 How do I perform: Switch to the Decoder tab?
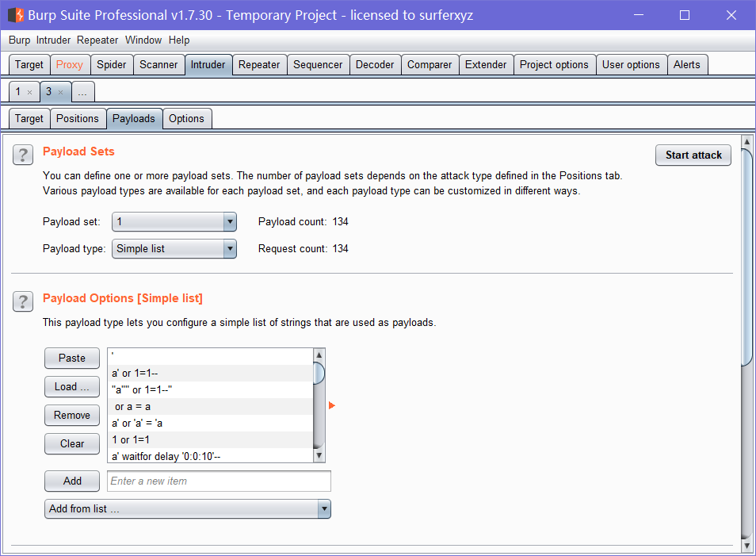[375, 65]
